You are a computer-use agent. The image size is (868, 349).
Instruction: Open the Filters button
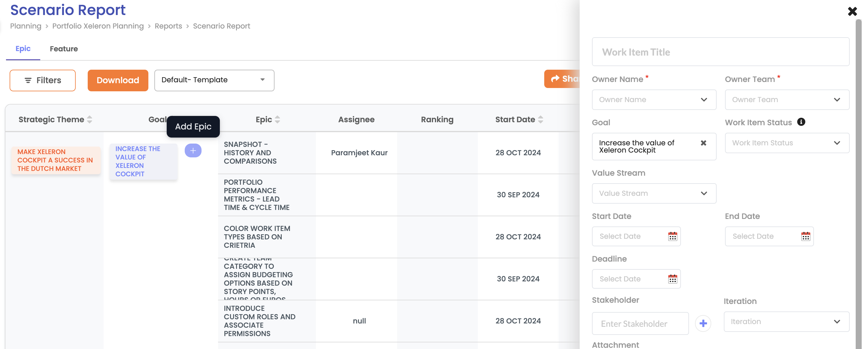pyautogui.click(x=42, y=80)
